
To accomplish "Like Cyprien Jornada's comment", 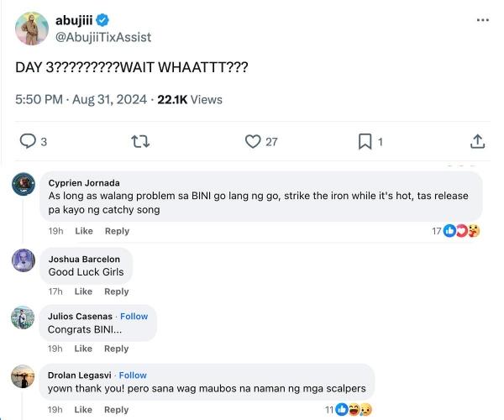I will pyautogui.click(x=84, y=231).
